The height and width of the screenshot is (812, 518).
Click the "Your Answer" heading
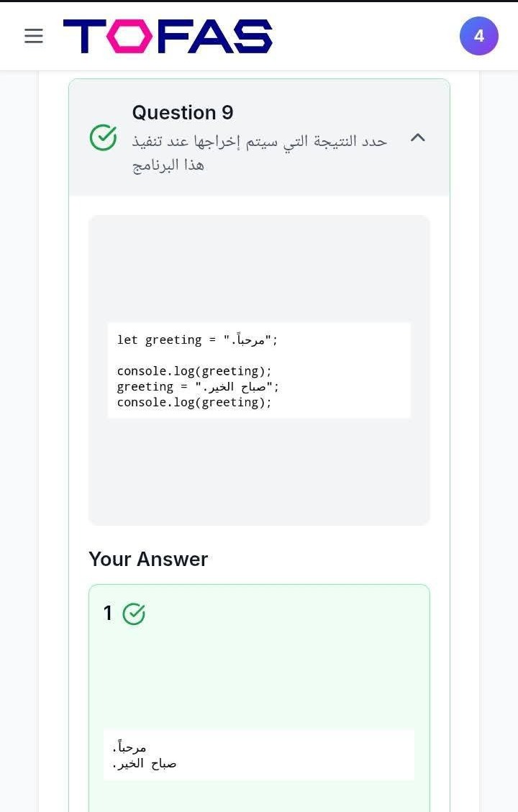click(148, 560)
